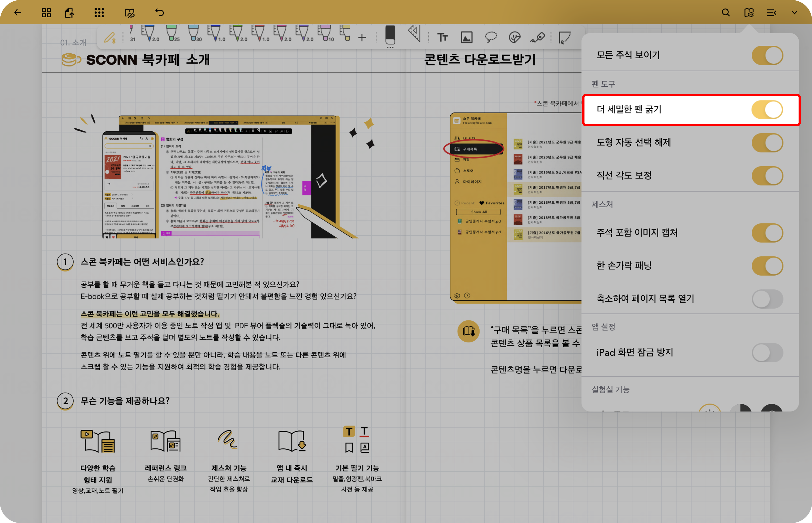812x523 pixels.
Task: Open eraser options via three dots
Action: tap(390, 47)
